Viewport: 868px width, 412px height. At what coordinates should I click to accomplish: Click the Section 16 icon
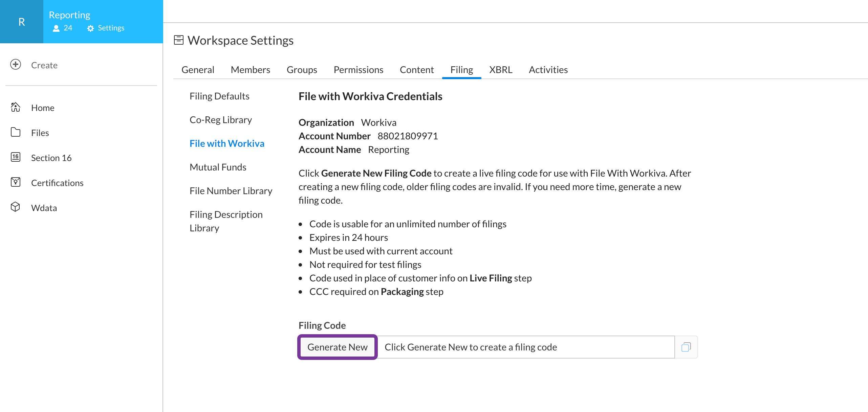16,157
